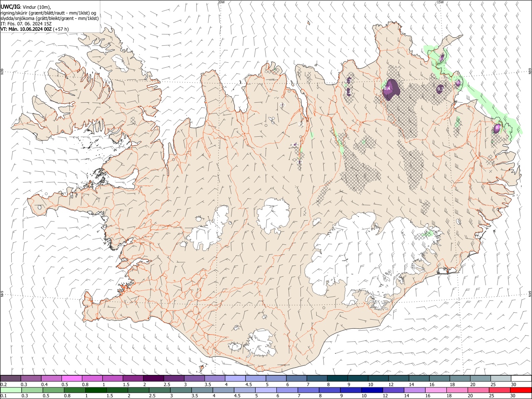Image resolution: width=532 pixels, height=399 pixels.
Task: Click the 15W longitude label
Action: pos(440,2)
